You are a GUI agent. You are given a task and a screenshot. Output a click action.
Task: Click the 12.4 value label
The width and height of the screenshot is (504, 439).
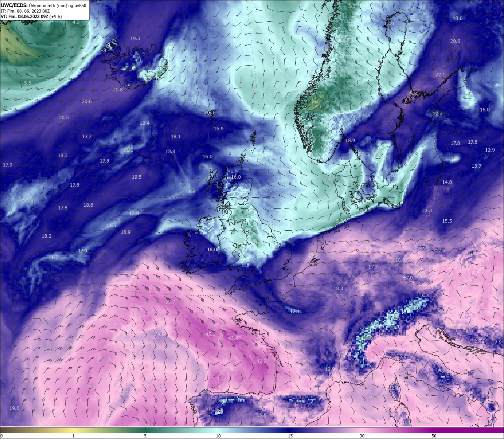point(145,123)
